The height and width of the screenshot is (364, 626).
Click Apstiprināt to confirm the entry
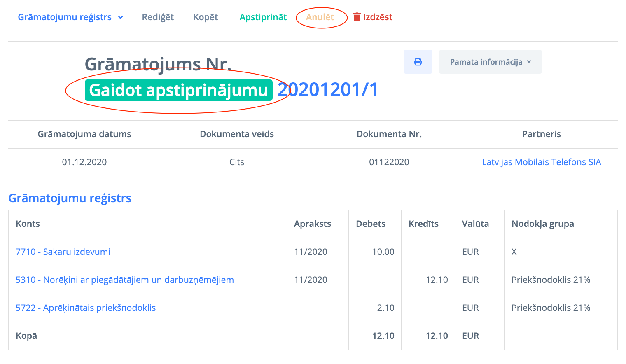click(x=263, y=17)
